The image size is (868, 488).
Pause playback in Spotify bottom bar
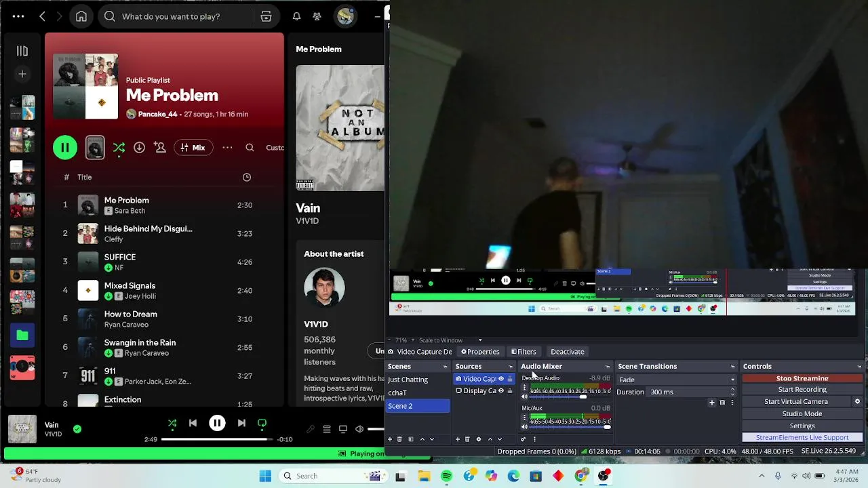(x=217, y=423)
